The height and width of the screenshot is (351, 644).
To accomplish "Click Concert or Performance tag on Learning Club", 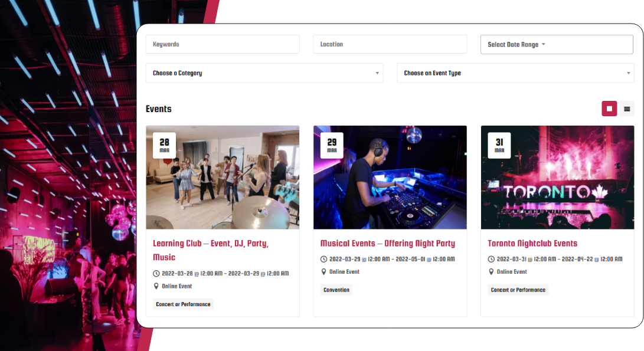I will [183, 304].
